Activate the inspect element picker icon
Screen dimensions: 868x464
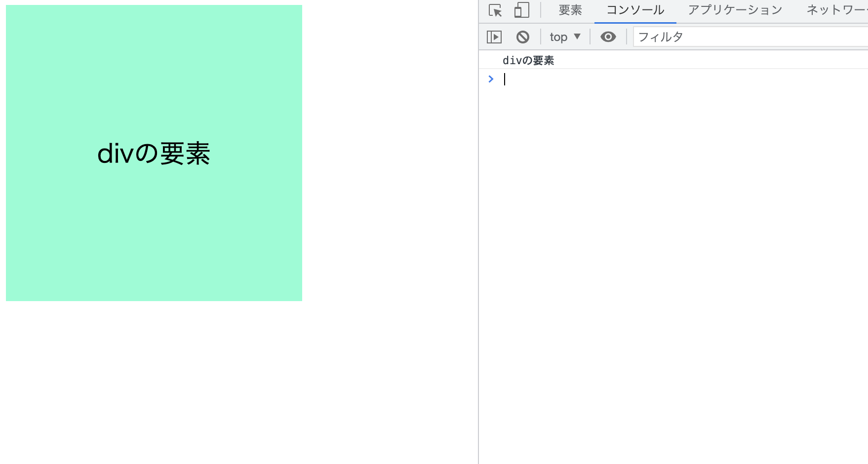pyautogui.click(x=495, y=10)
